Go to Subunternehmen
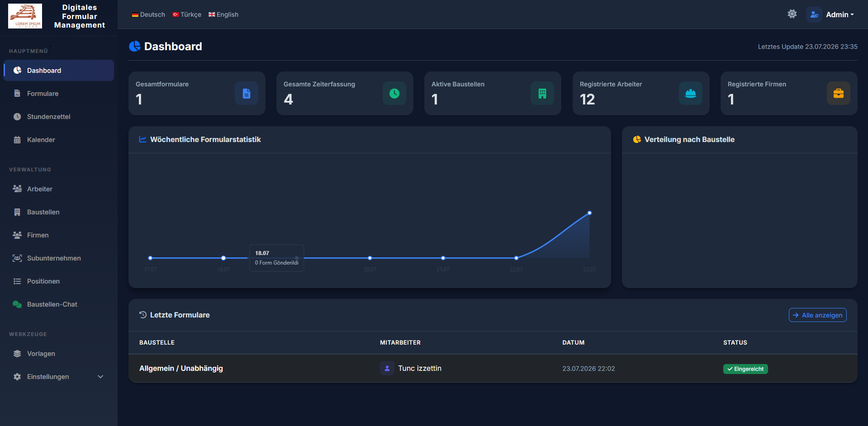This screenshot has height=426, width=868. pos(59,258)
